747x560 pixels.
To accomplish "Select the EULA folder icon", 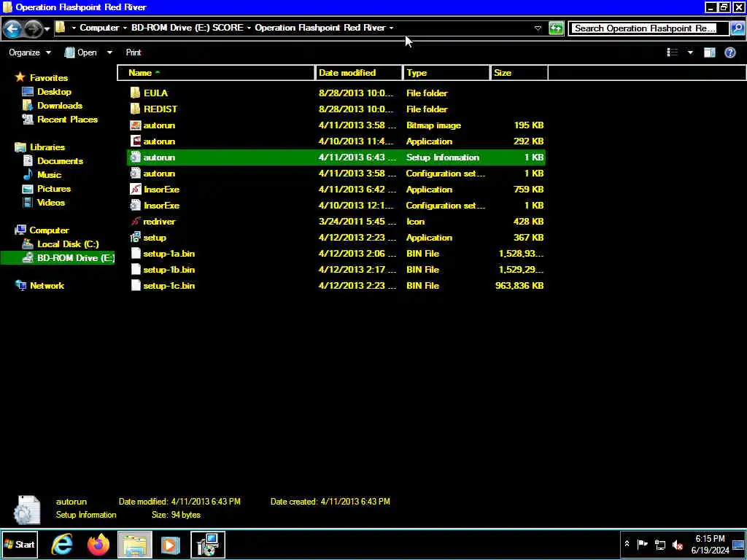I will tap(135, 93).
